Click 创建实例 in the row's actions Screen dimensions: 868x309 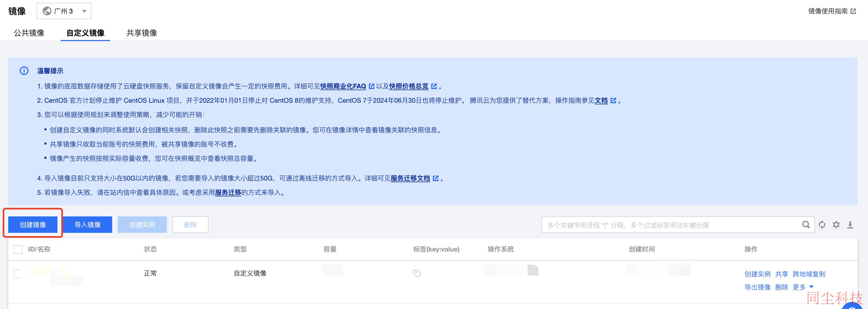[757, 274]
